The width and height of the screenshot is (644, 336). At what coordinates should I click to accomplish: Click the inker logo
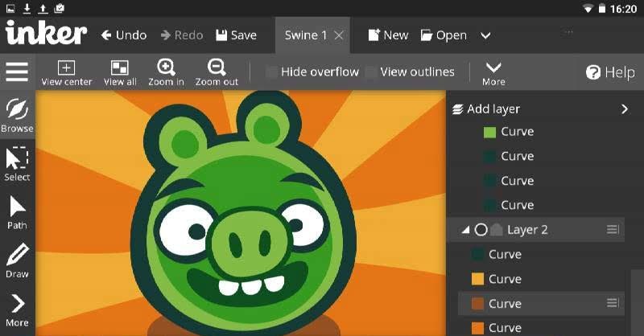tap(46, 33)
